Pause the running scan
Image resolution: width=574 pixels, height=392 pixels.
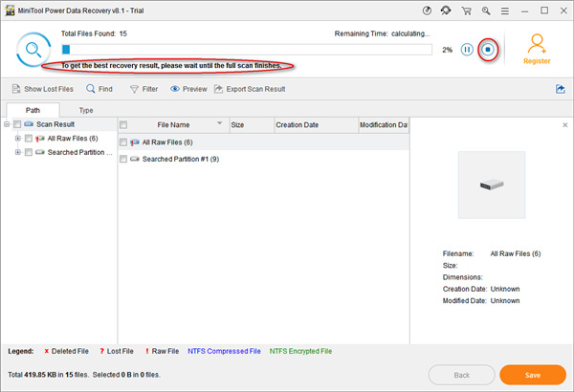[468, 49]
